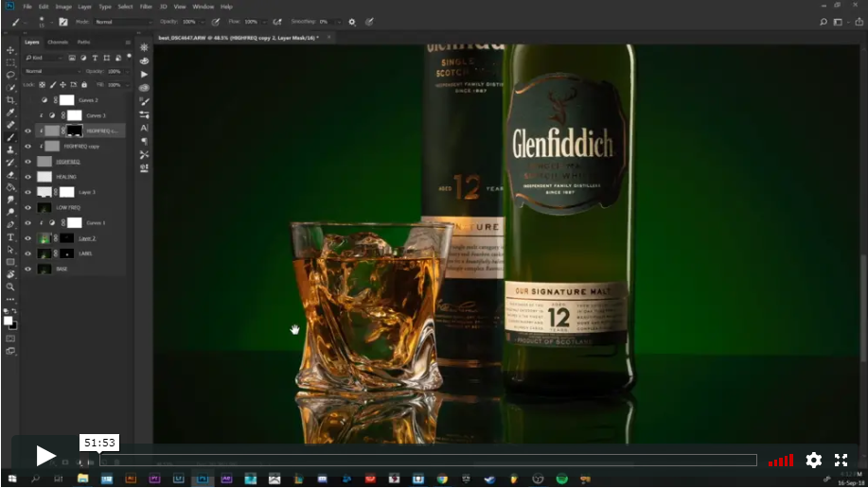Hide the HEALING layer

[x=27, y=177]
